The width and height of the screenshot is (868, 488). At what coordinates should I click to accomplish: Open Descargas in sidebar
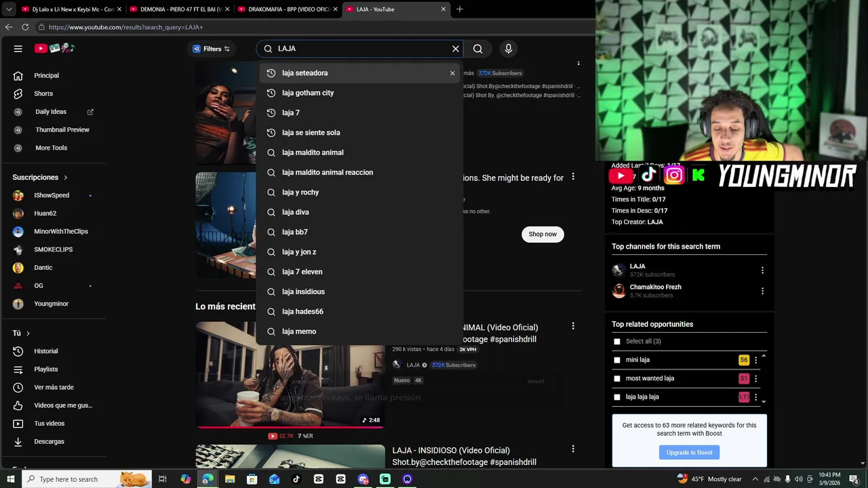pos(49,441)
